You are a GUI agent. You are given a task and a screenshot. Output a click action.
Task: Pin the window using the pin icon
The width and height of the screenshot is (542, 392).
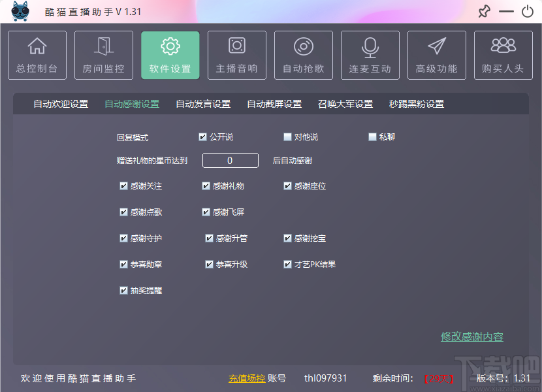click(484, 12)
